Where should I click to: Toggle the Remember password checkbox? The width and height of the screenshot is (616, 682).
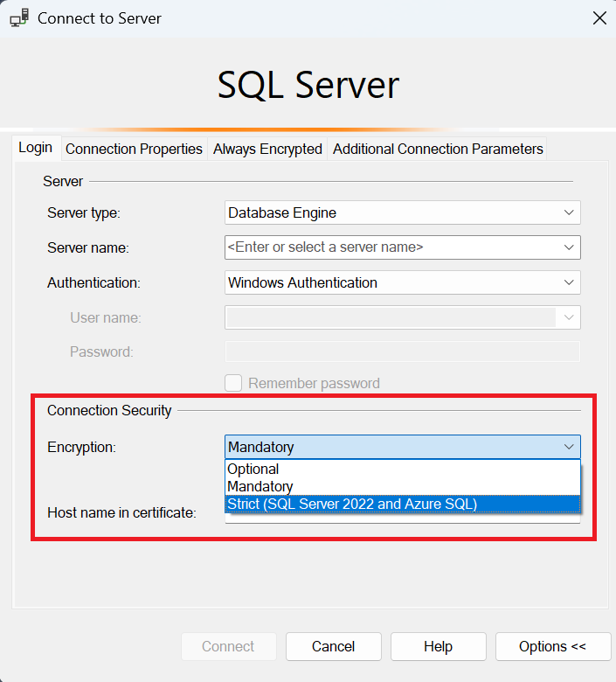click(x=234, y=383)
